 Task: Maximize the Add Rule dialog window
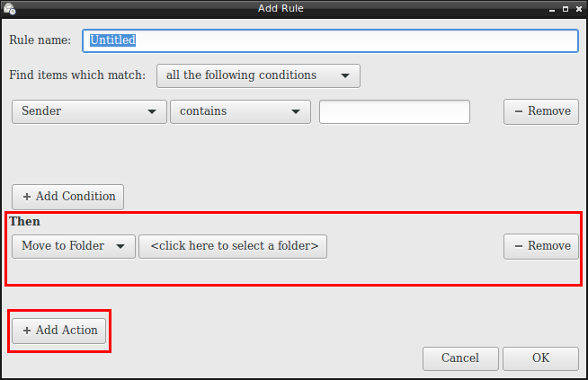coord(565,9)
